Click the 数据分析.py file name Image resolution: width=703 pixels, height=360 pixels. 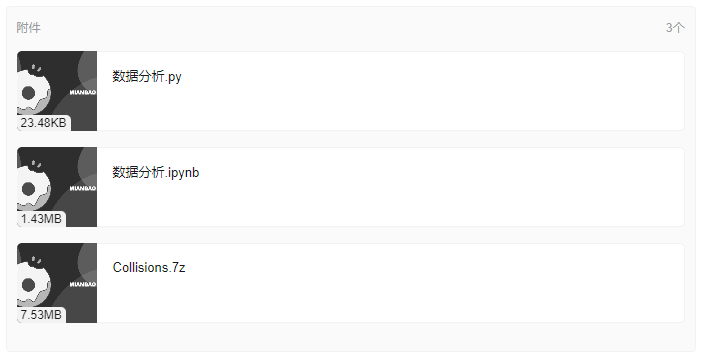pos(147,76)
